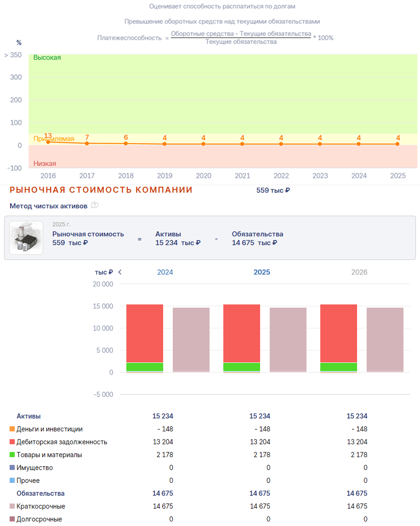Click the Долгосрочные legend label
Image resolution: width=420 pixels, height=526 pixels.
39,519
